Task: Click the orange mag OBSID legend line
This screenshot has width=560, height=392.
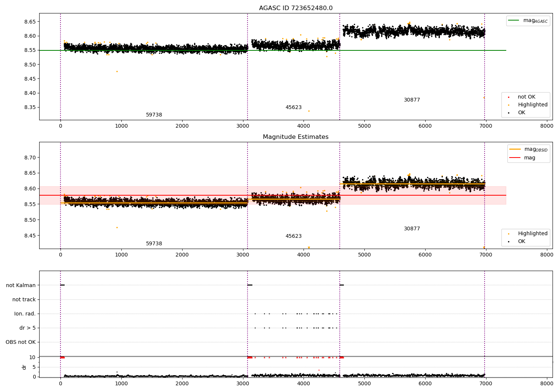Action: pyautogui.click(x=515, y=149)
